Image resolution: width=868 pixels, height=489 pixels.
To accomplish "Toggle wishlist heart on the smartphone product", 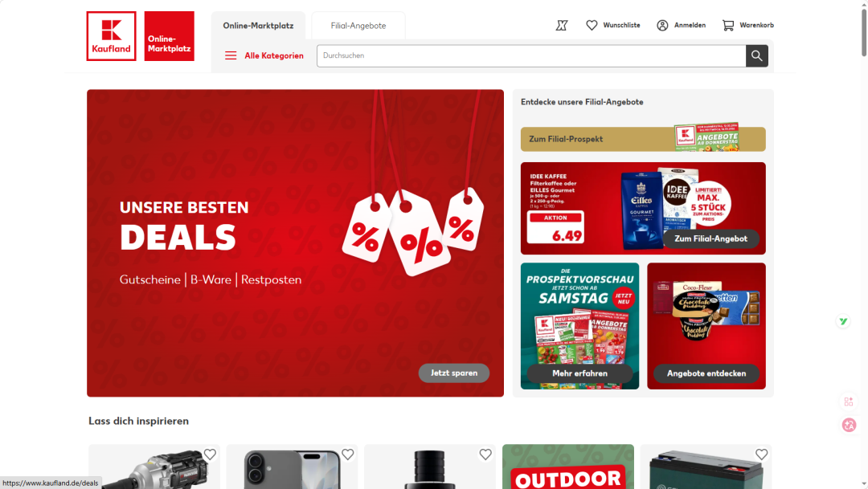I will (348, 454).
